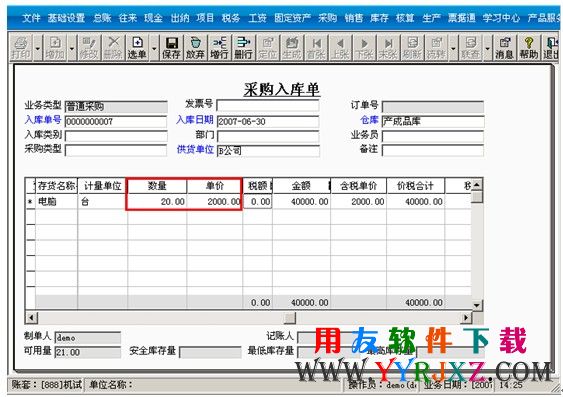563x397 pixels.
Task: Click the 部门 input field
Action: (x=268, y=136)
